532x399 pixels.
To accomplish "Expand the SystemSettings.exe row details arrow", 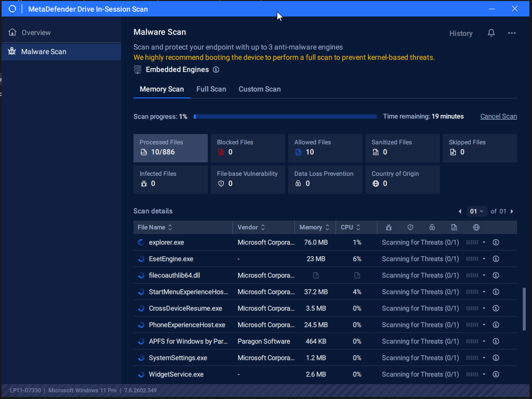I will click(484, 358).
